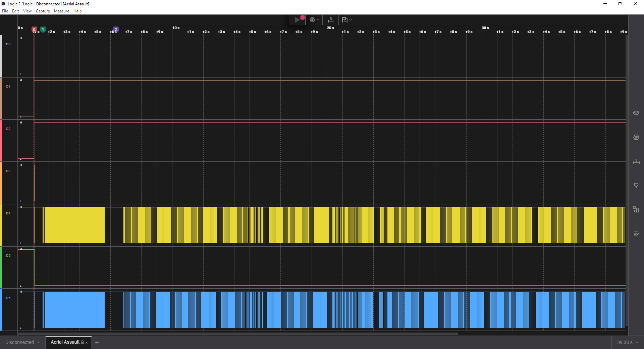The height and width of the screenshot is (349, 644).
Task: Open the Disconnected device dropdown
Action: click(22, 342)
